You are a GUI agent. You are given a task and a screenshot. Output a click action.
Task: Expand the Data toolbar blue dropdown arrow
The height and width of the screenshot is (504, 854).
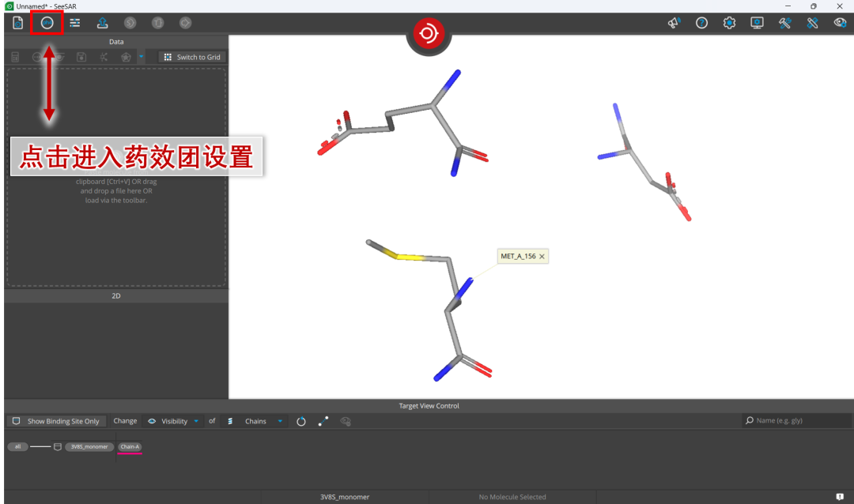click(x=141, y=57)
